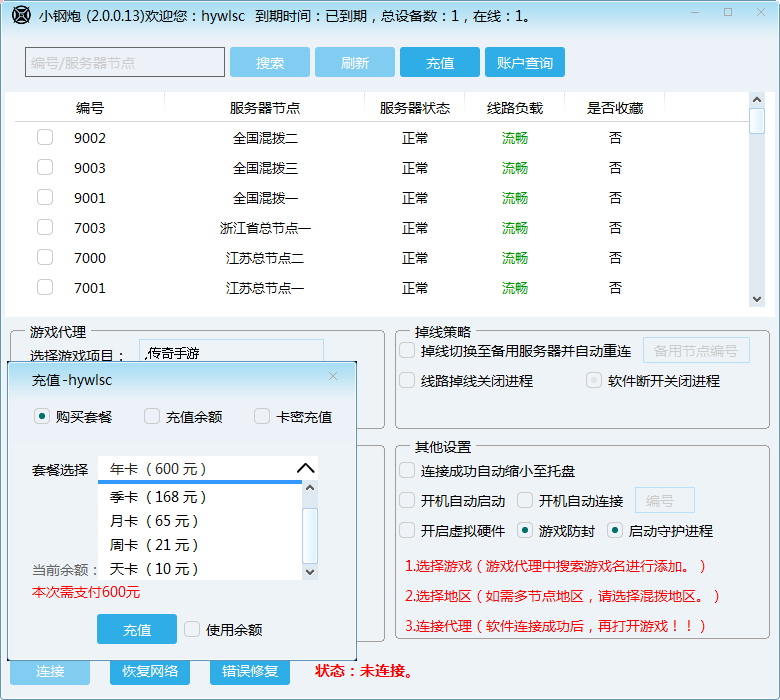Image resolution: width=780 pixels, height=700 pixels.
Task: Toggle the 启动守护进程 option
Action: pyautogui.click(x=615, y=530)
